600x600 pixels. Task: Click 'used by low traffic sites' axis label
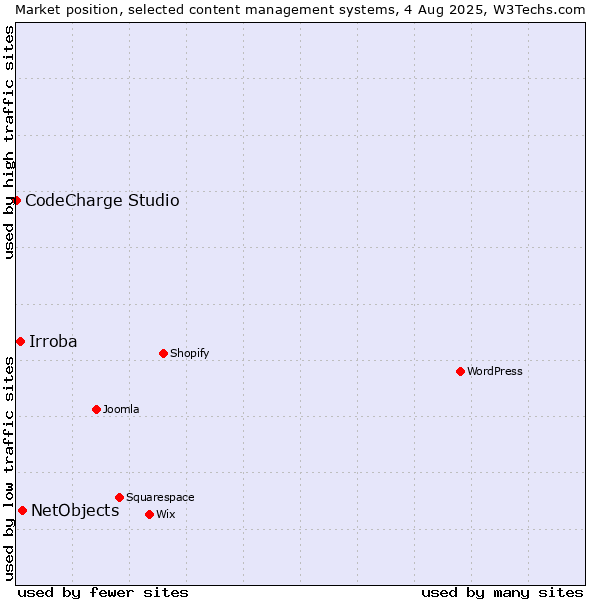point(9,470)
